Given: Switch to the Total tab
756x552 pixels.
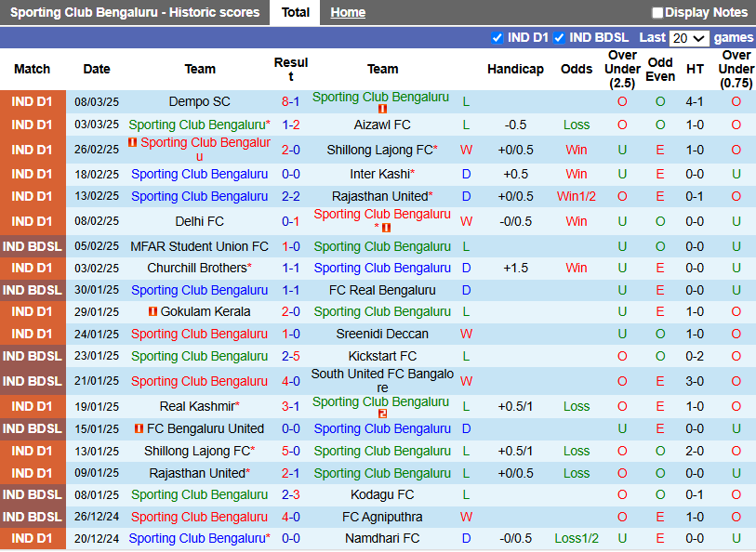Looking at the screenshot, I should [x=295, y=12].
